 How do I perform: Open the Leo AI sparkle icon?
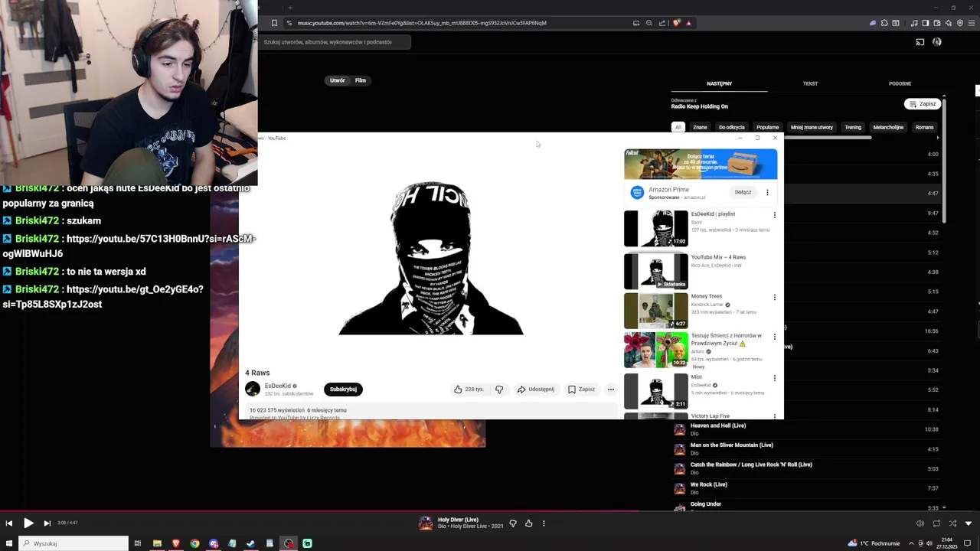[949, 23]
